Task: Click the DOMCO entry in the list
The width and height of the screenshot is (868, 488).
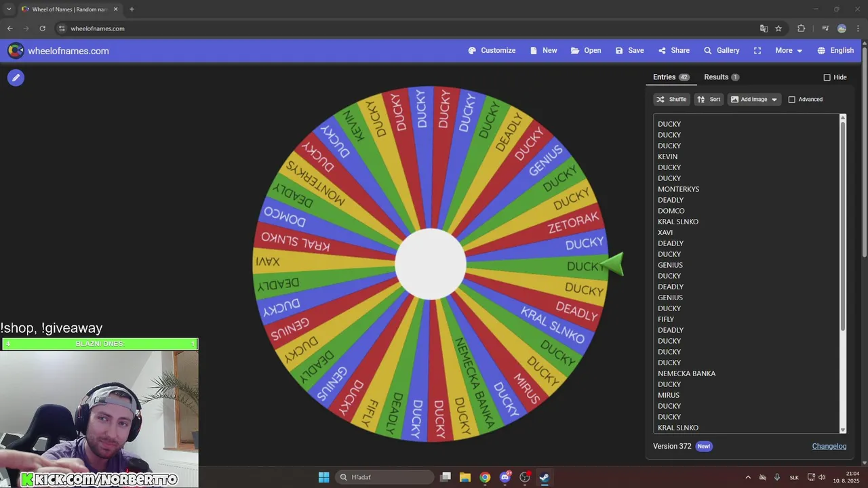Action: [671, 211]
